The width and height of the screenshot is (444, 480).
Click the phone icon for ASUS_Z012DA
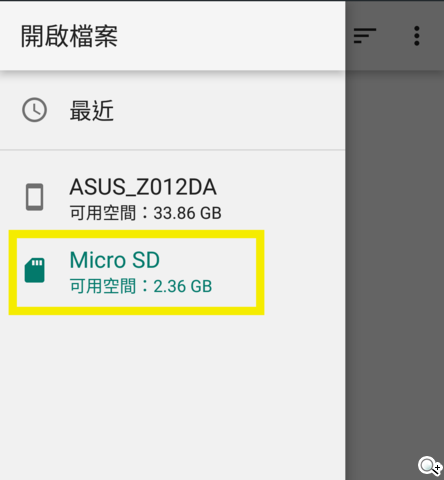[x=35, y=197]
